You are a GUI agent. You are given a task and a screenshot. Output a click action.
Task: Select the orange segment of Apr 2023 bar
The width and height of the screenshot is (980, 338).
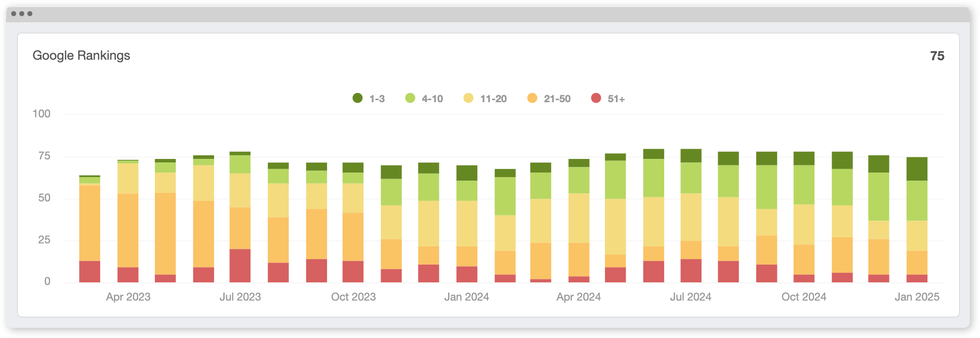[128, 230]
